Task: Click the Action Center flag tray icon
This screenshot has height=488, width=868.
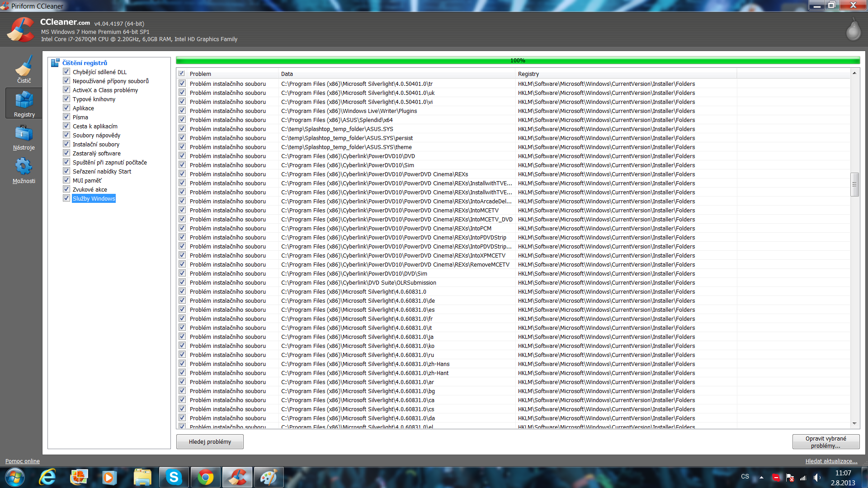Action: (790, 478)
